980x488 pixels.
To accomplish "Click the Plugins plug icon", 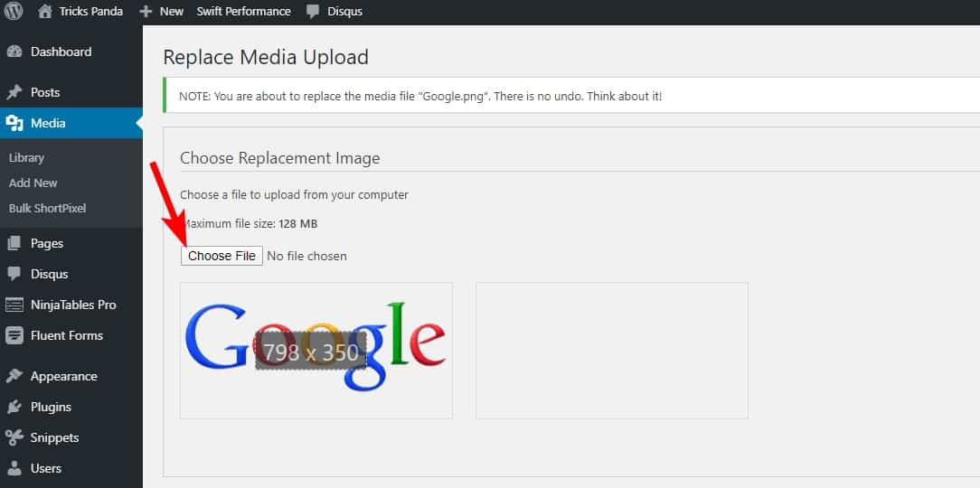I will click(14, 407).
